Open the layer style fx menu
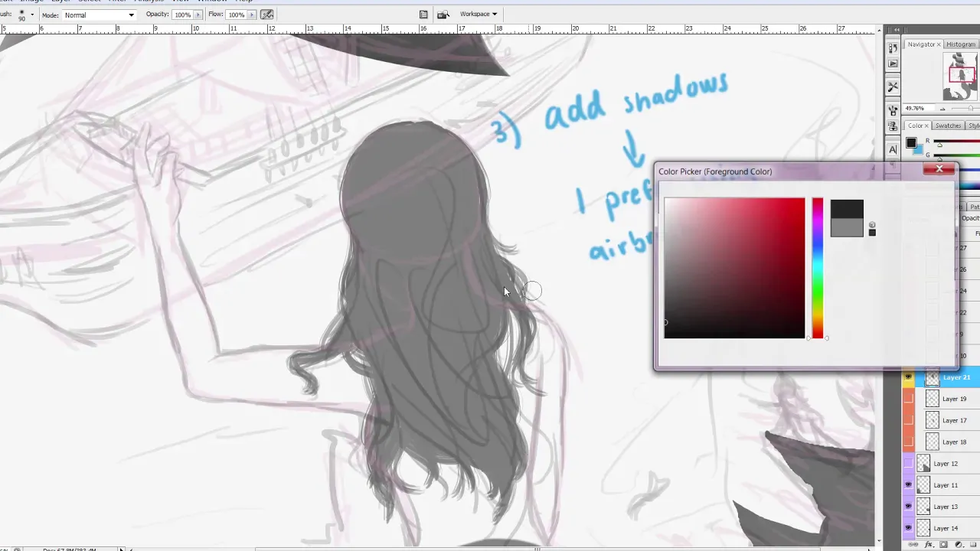The image size is (980, 551). tap(929, 544)
